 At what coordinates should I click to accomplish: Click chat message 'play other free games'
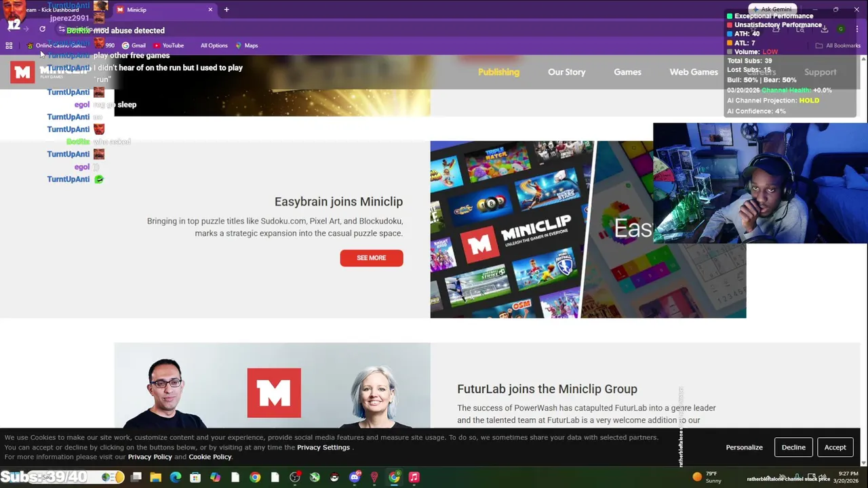[x=132, y=56]
